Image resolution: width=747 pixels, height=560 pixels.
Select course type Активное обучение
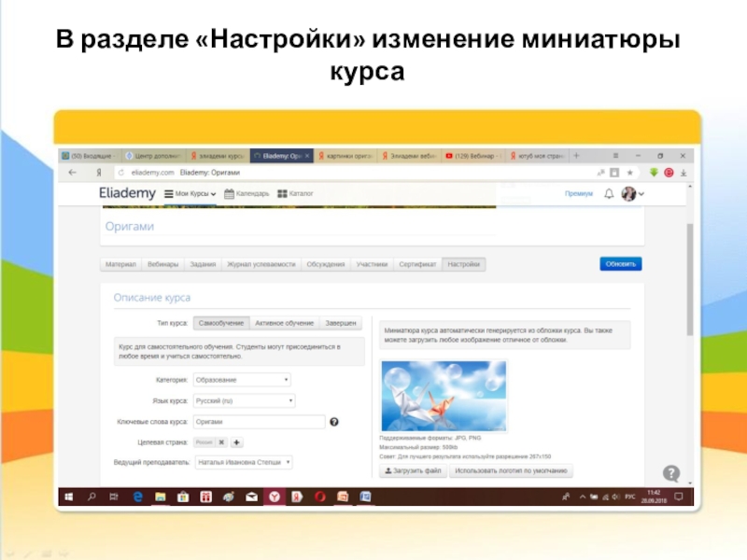pos(284,323)
